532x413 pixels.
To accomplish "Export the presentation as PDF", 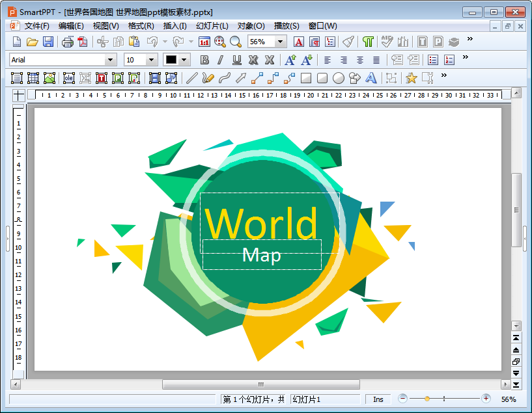I will (83, 42).
